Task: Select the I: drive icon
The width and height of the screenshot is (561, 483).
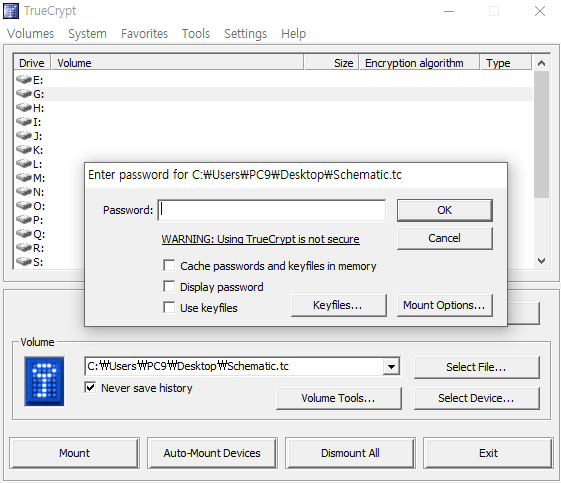Action: tap(24, 121)
